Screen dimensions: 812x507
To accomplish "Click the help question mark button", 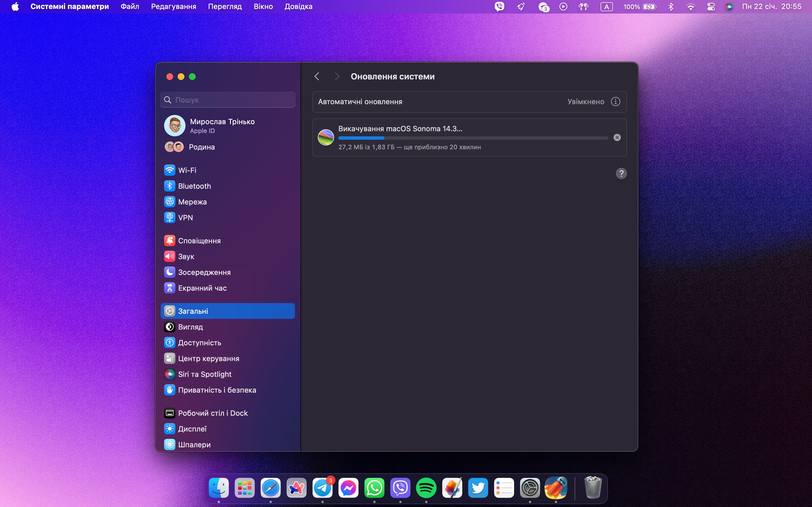I will point(621,174).
